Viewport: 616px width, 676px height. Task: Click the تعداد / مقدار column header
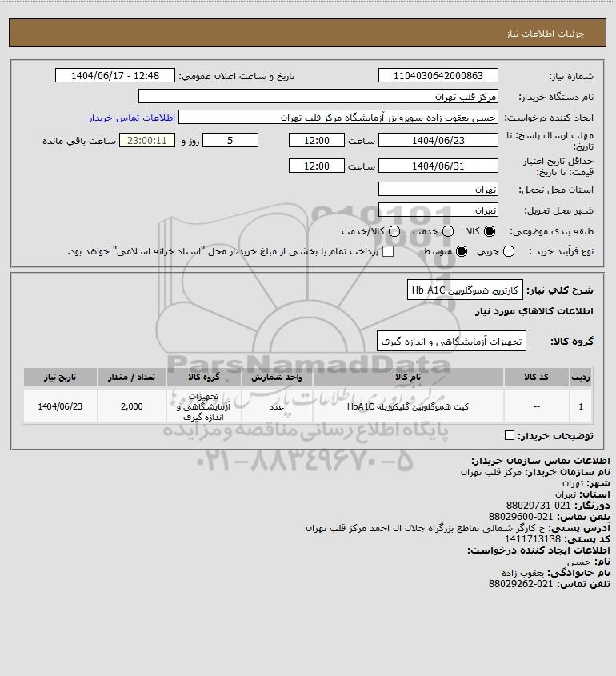coord(131,378)
